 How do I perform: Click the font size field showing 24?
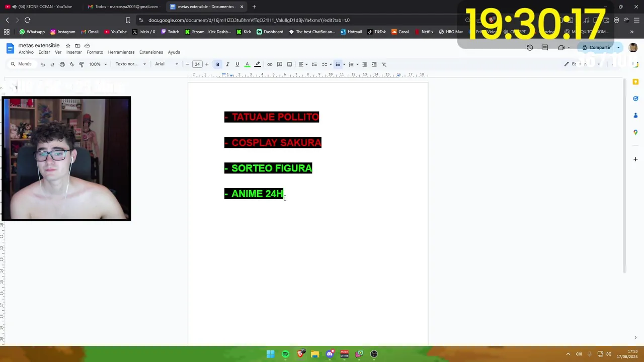click(197, 64)
